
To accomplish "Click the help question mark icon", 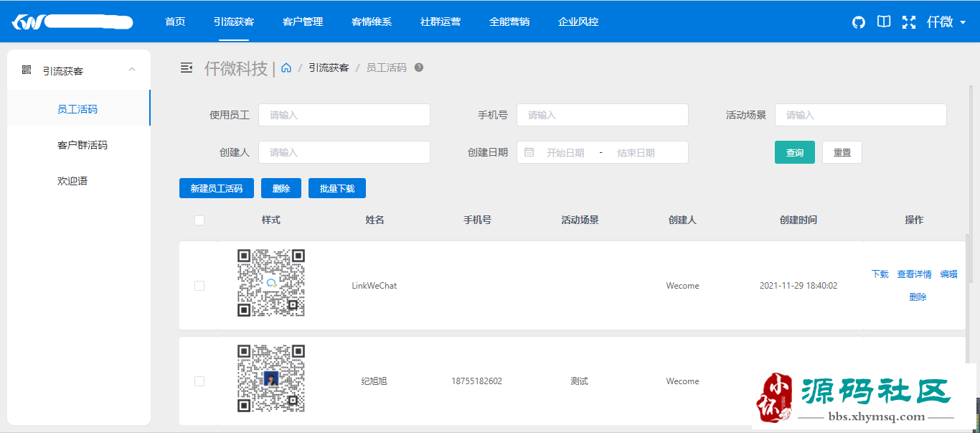I will (x=419, y=67).
